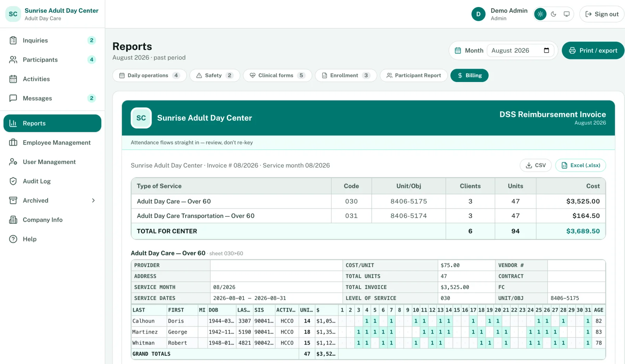Switch to light theme sun toggle
625x364 pixels.
pos(540,14)
